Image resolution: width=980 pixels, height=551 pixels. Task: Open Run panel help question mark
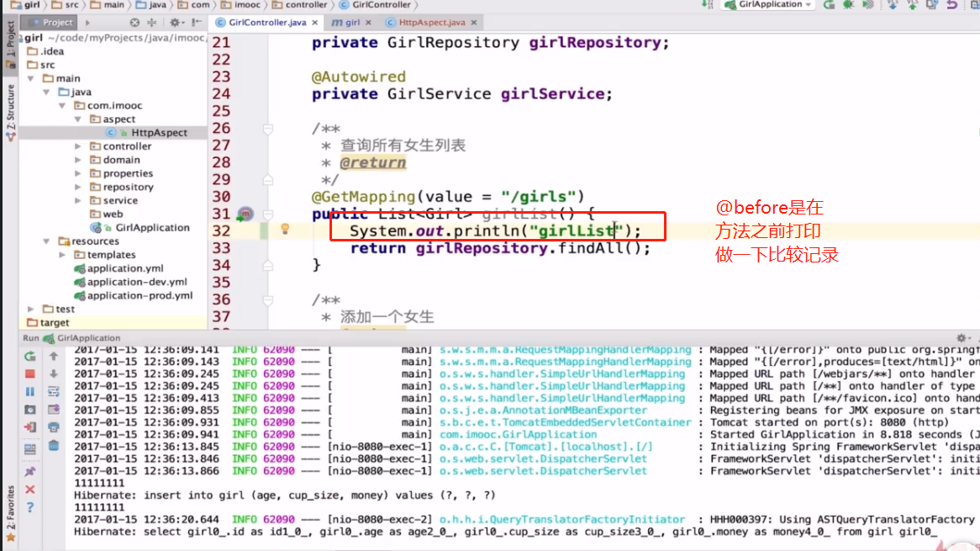click(x=30, y=507)
